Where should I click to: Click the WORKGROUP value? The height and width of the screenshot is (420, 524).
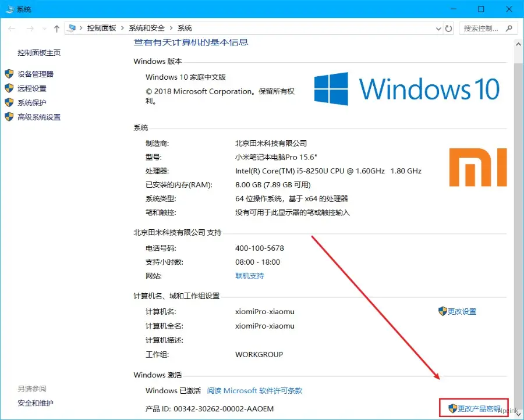pos(259,355)
